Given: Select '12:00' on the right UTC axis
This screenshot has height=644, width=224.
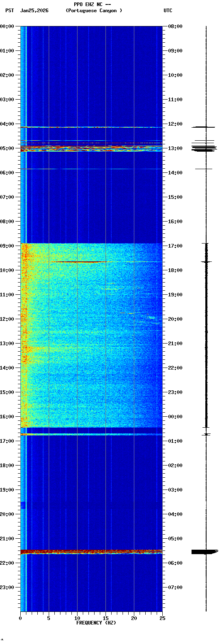Looking at the screenshot, I should point(175,124).
